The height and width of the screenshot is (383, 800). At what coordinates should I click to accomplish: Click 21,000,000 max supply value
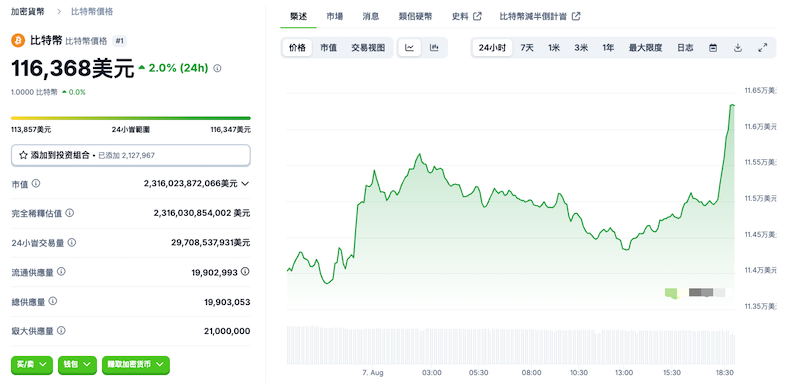pos(227,331)
